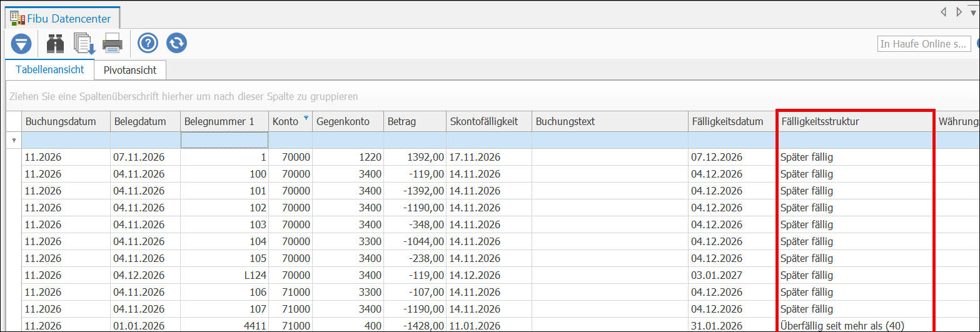
Task: Click the group-by panel hint text area
Action: (x=183, y=97)
